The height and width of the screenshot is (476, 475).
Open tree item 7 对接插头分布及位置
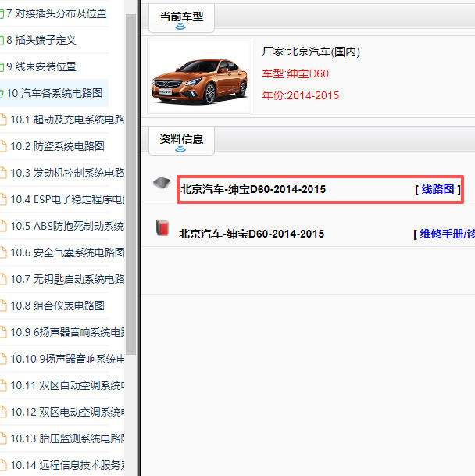(x=56, y=13)
